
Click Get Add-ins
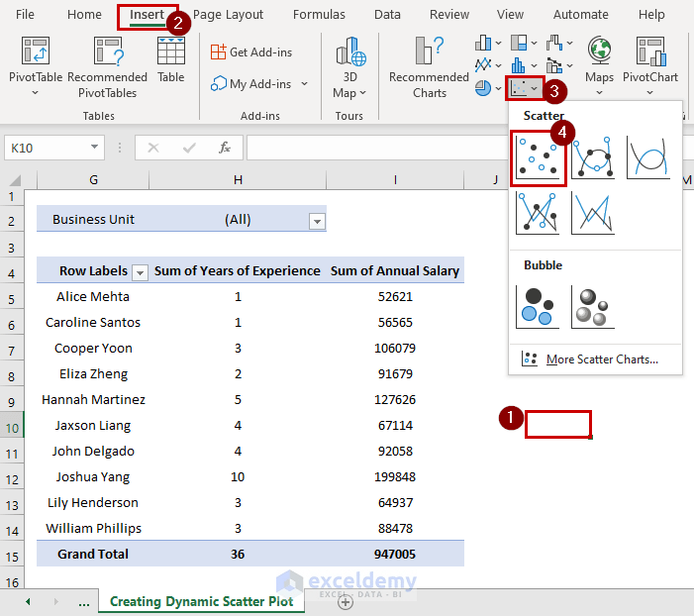click(250, 52)
